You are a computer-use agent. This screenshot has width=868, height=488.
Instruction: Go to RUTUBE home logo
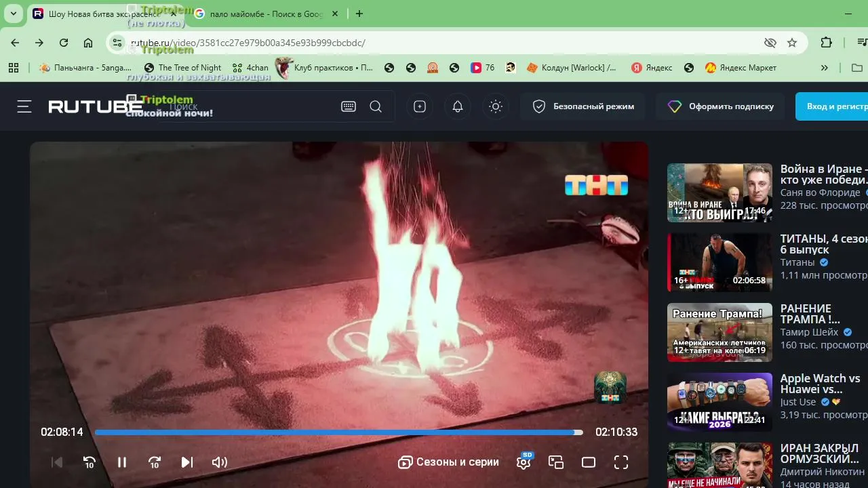(96, 106)
